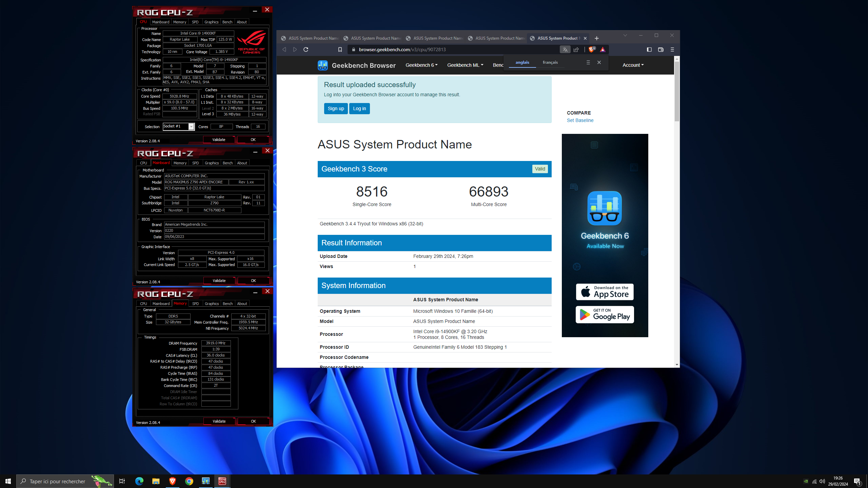The image size is (868, 488).
Task: Open File Explorer from the taskbar
Action: tap(156, 481)
